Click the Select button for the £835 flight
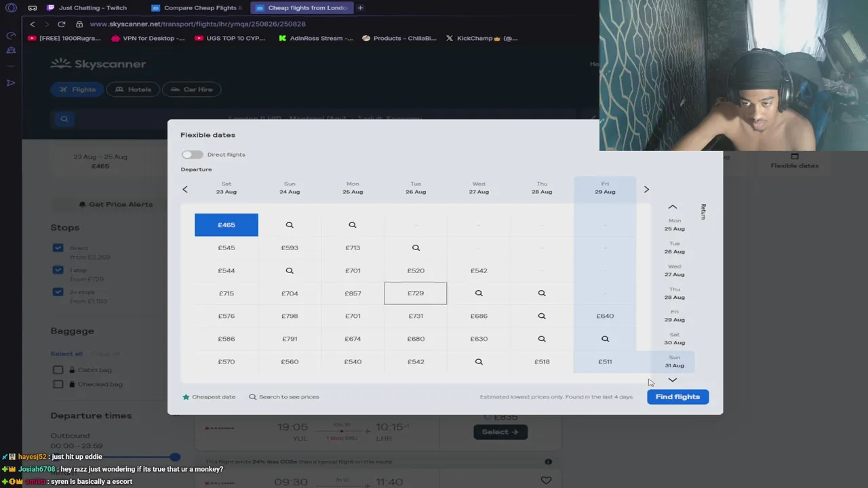868x488 pixels. click(x=500, y=432)
